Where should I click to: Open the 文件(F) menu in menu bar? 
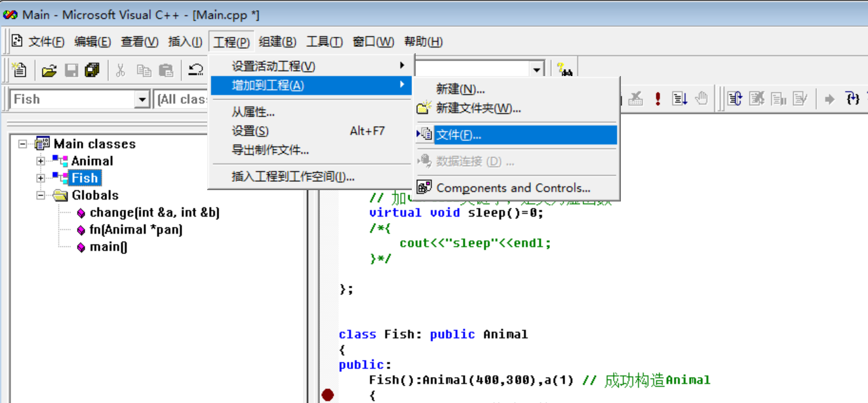click(x=46, y=42)
